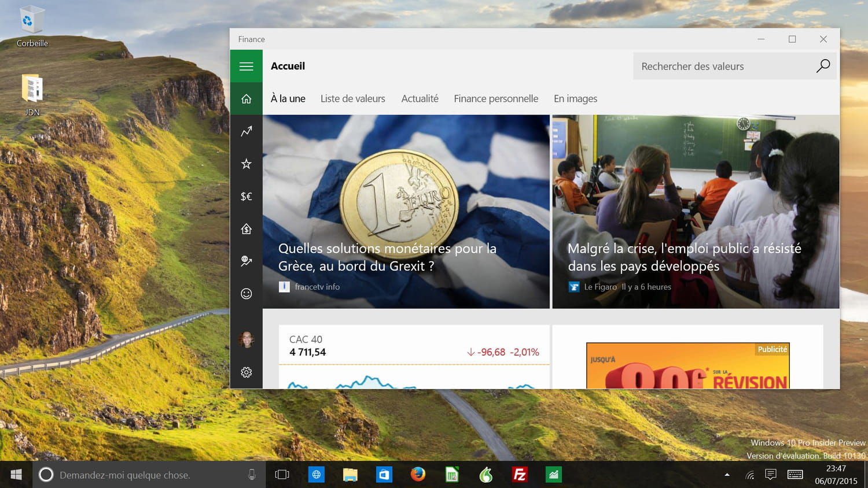Open the user profile avatar
Screen dimensions: 868x488
246,339
